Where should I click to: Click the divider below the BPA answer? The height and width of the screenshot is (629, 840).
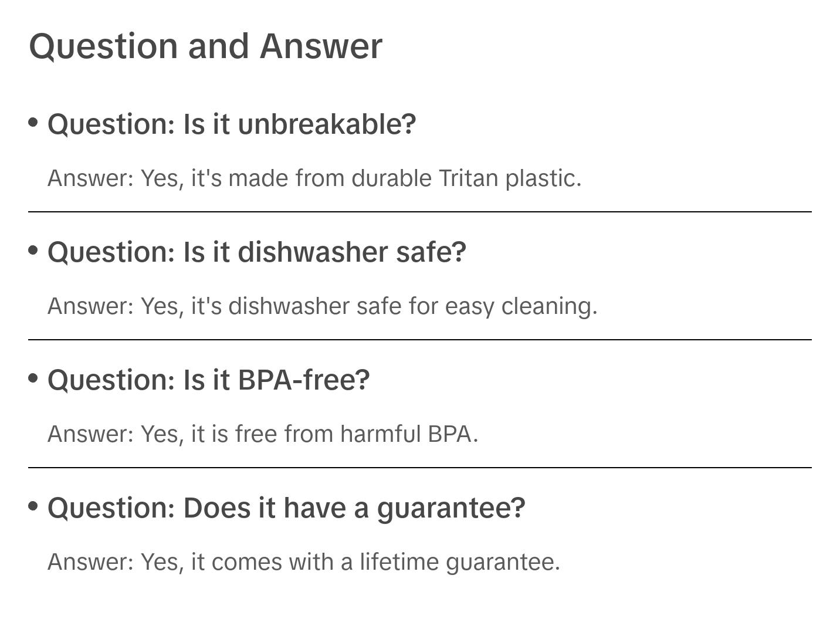(420, 468)
